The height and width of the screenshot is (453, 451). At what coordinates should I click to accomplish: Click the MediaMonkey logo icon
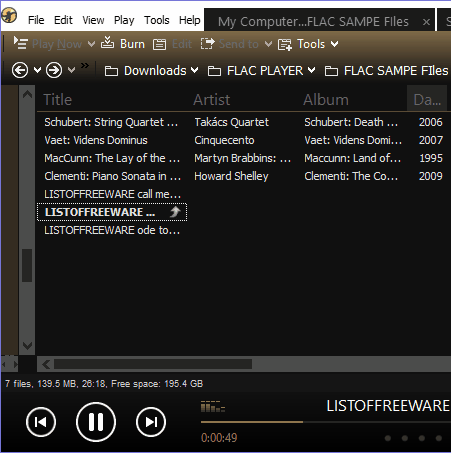tap(9, 15)
